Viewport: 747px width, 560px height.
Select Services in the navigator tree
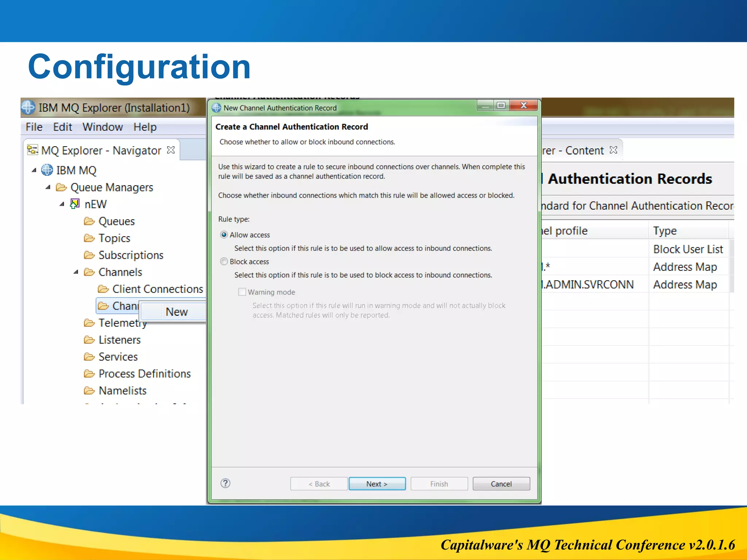[118, 357]
